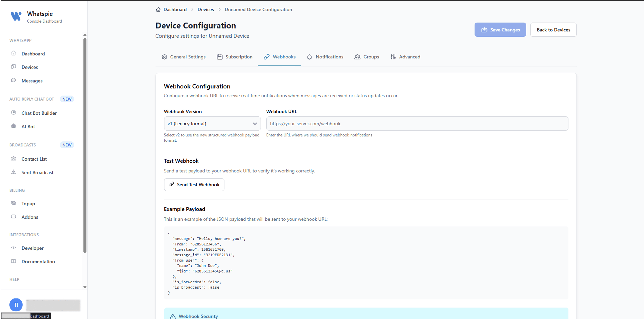Viewport: 644px width, 320px height.
Task: Click the Save Changes button
Action: (500, 30)
